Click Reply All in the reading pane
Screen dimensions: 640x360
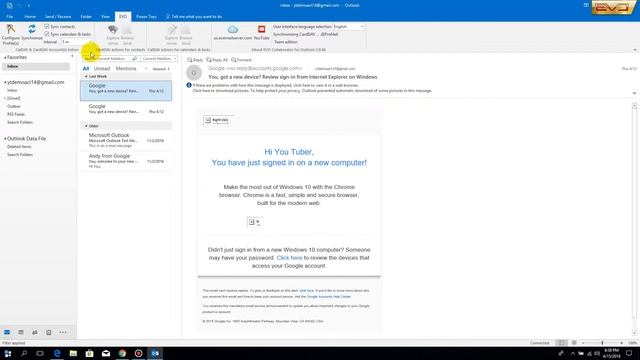click(217, 60)
